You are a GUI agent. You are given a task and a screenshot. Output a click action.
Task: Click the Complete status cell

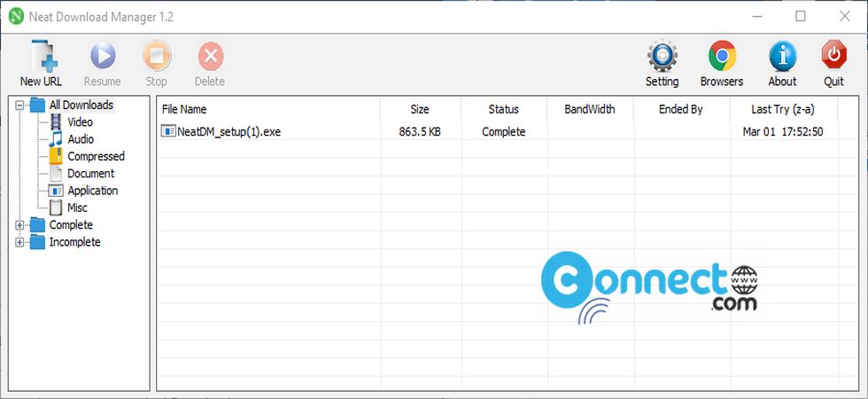504,132
